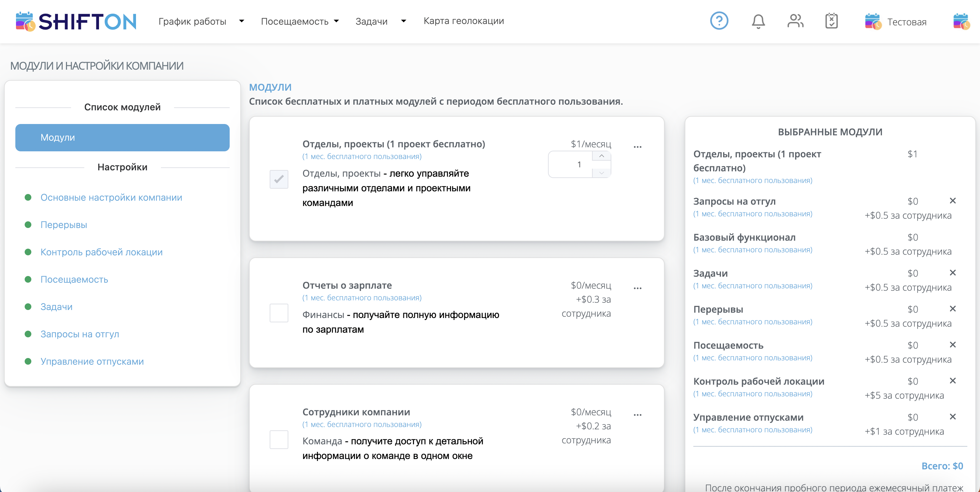Open the notifications bell
Screen dimensions: 980x492
pos(758,21)
